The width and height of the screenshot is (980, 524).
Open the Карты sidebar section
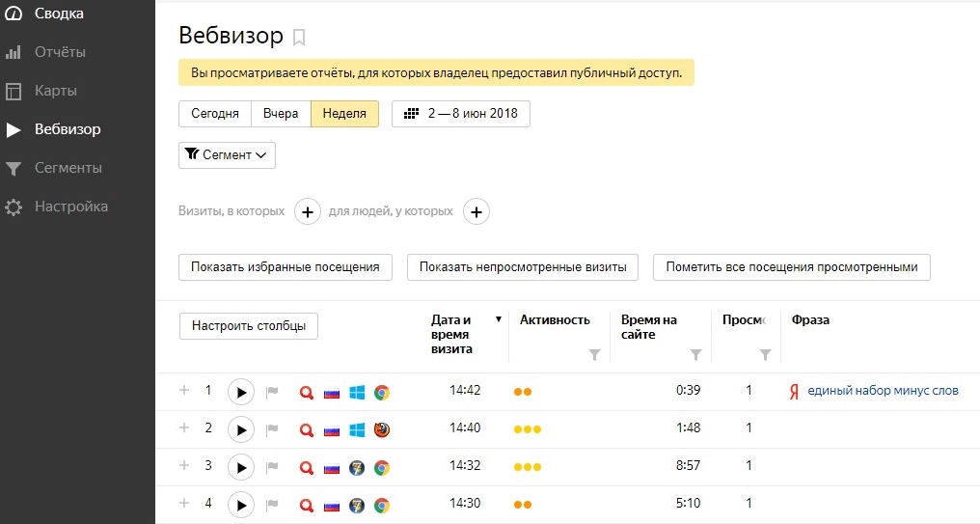coord(56,91)
